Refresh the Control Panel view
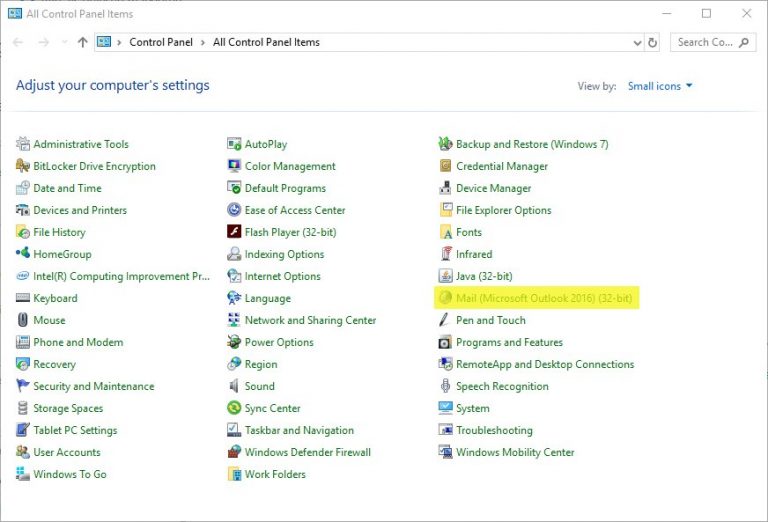The width and height of the screenshot is (768, 522). [x=652, y=43]
